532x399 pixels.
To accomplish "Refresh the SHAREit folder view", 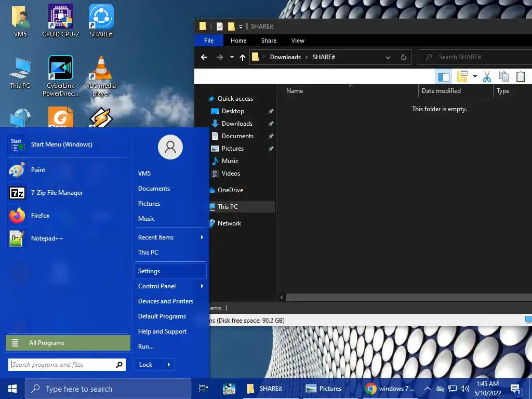I will (x=403, y=57).
